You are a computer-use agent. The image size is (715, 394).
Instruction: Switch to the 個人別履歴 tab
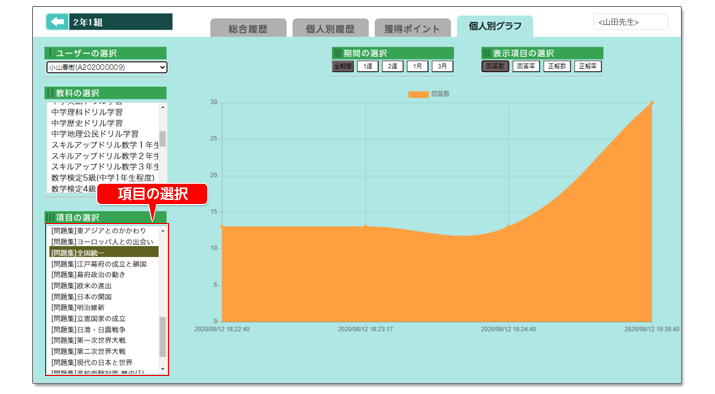(330, 28)
